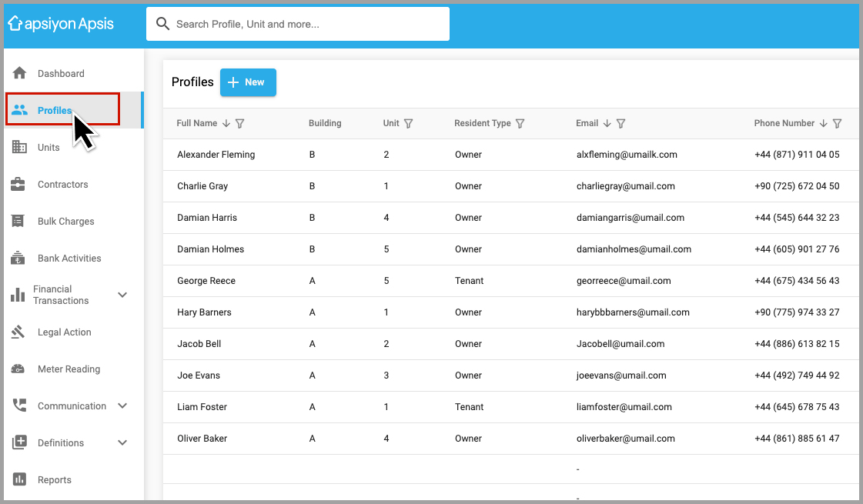The height and width of the screenshot is (504, 863).
Task: Select Liam Foster in the list
Action: click(202, 406)
